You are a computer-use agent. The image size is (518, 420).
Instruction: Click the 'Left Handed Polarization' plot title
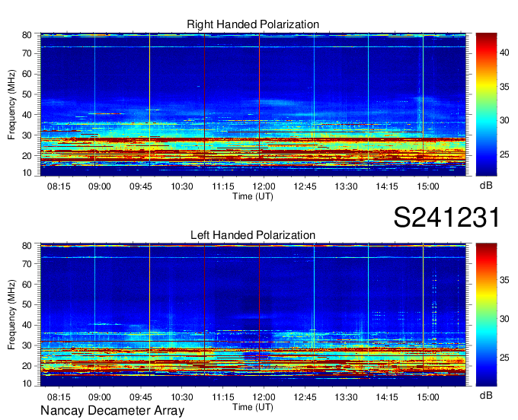(x=253, y=235)
